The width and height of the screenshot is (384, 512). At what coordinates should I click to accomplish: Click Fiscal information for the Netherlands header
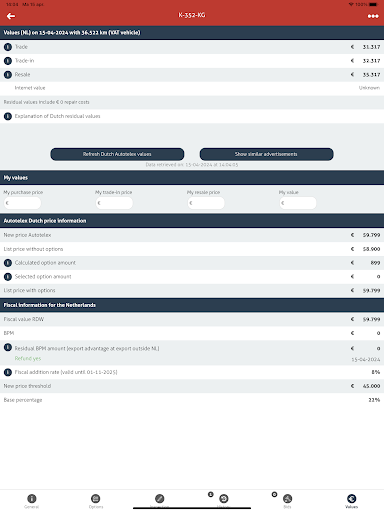tap(192, 305)
